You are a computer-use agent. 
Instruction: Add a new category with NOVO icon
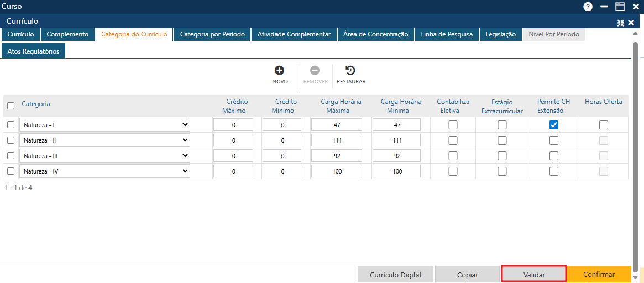pyautogui.click(x=280, y=70)
